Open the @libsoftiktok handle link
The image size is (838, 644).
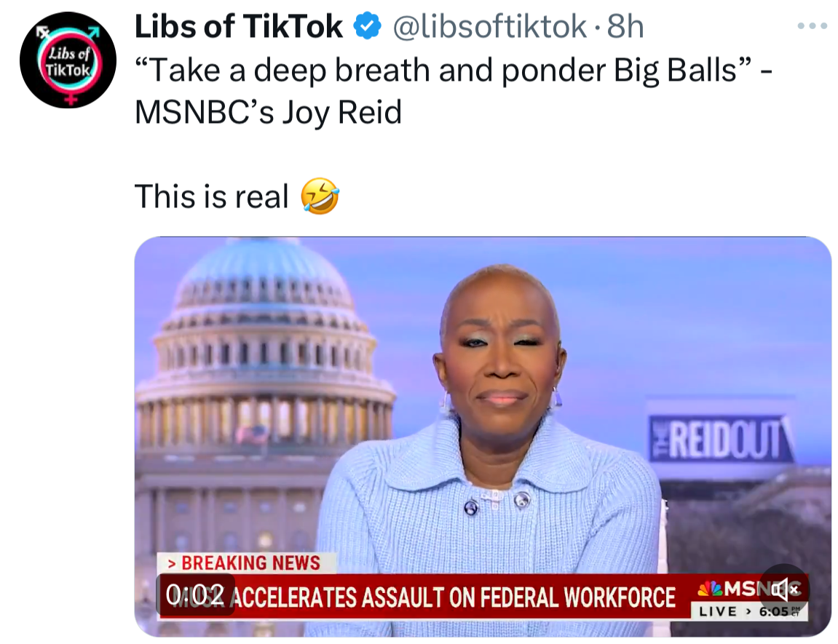[x=489, y=27]
